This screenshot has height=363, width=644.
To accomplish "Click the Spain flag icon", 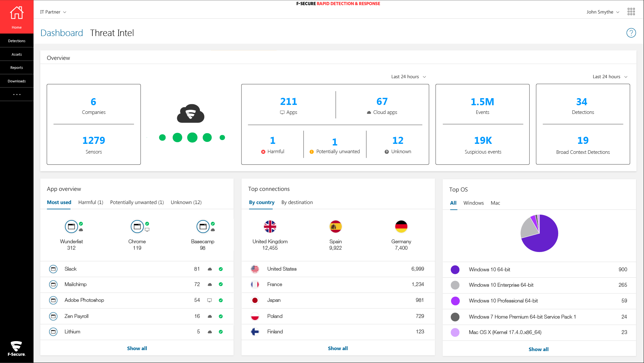I will pos(335,227).
